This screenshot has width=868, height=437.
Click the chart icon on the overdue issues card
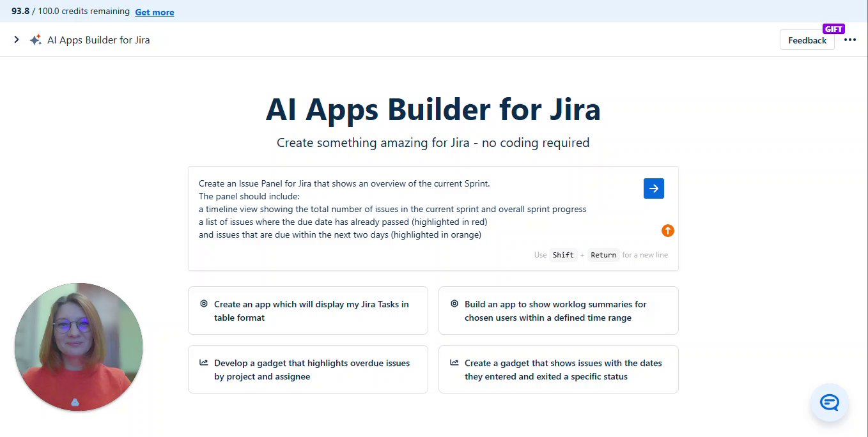click(204, 362)
